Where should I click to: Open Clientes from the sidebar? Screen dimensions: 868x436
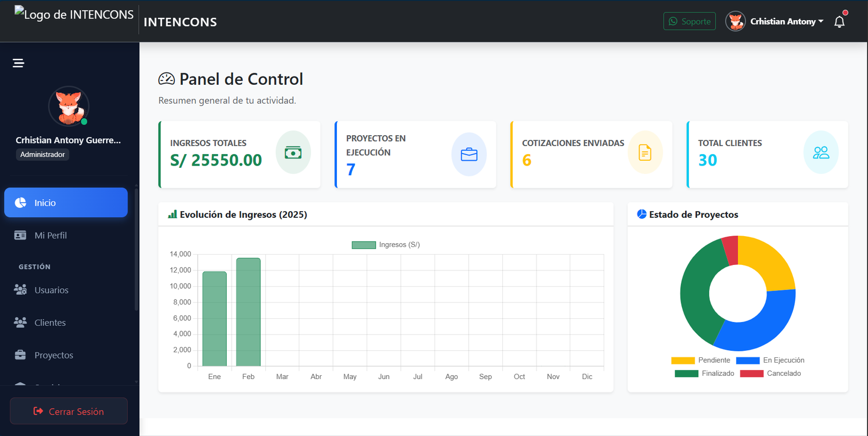[x=50, y=323]
